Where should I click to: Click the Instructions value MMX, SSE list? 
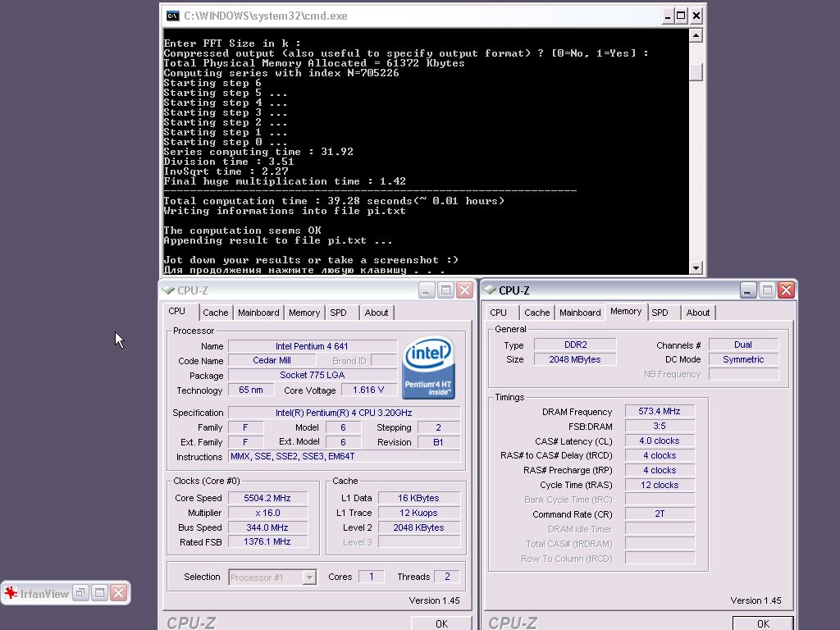click(x=344, y=456)
